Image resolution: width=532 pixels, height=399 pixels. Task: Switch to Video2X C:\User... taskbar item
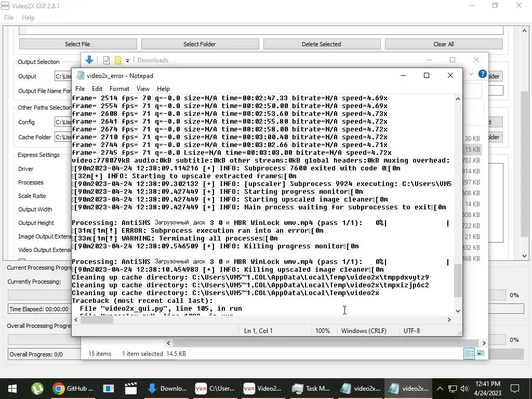[x=215, y=389]
